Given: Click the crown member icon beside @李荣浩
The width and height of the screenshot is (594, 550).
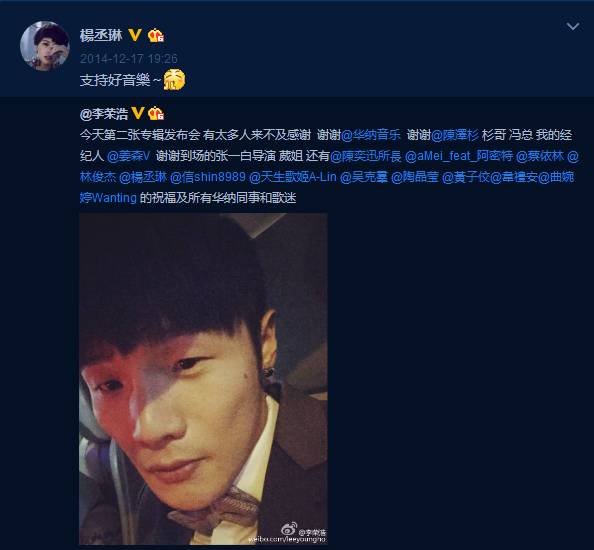Looking at the screenshot, I should (x=156, y=113).
